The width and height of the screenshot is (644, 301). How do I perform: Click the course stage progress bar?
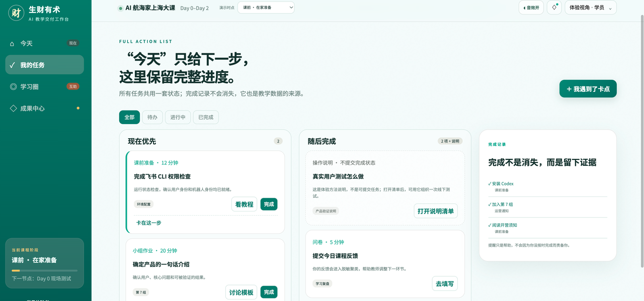click(x=44, y=270)
